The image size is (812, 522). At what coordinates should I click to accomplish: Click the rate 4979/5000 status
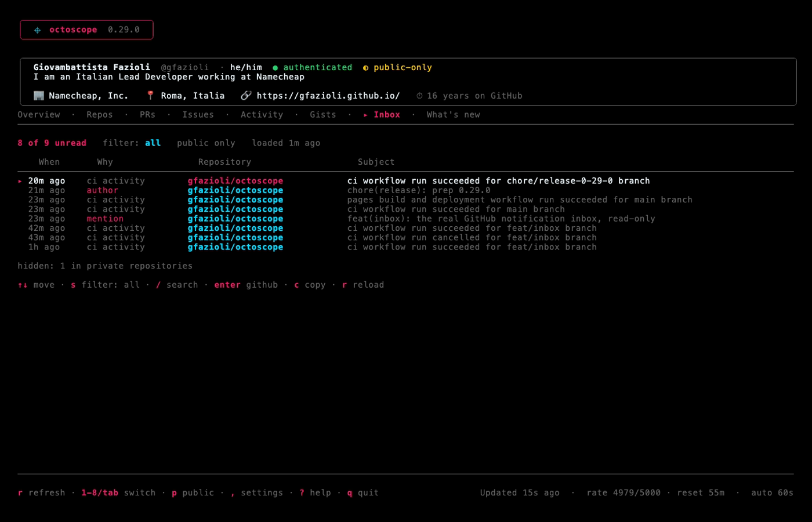(623, 493)
